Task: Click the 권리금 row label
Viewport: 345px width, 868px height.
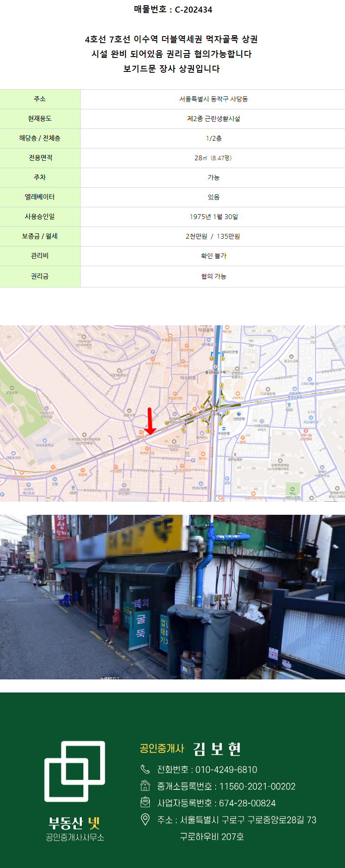Action: [40, 276]
